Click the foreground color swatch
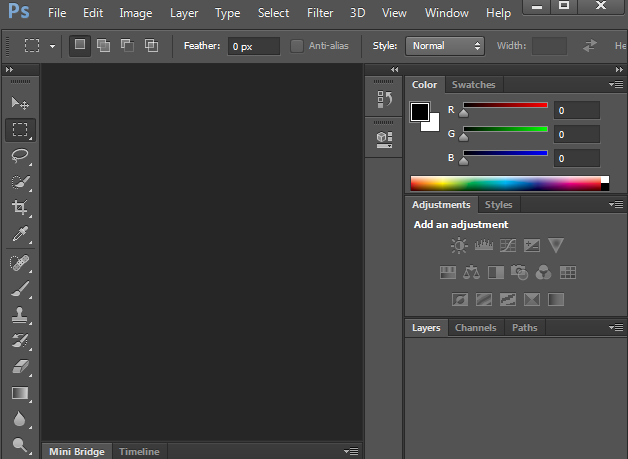Viewport: 628px width, 459px height. click(x=419, y=112)
